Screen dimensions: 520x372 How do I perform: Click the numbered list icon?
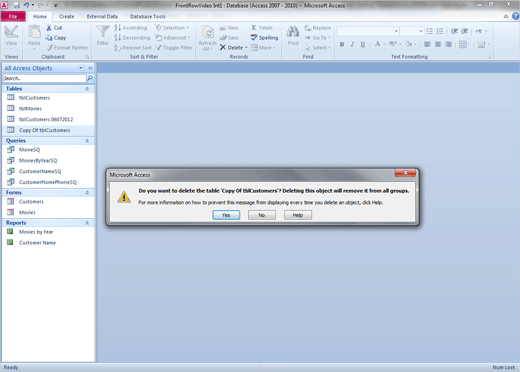coord(440,31)
